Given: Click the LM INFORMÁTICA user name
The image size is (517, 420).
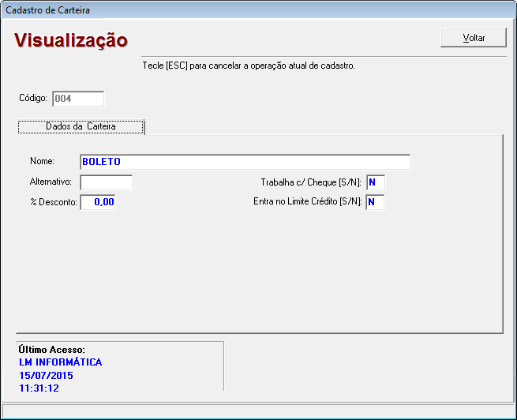Looking at the screenshot, I should tap(60, 362).
